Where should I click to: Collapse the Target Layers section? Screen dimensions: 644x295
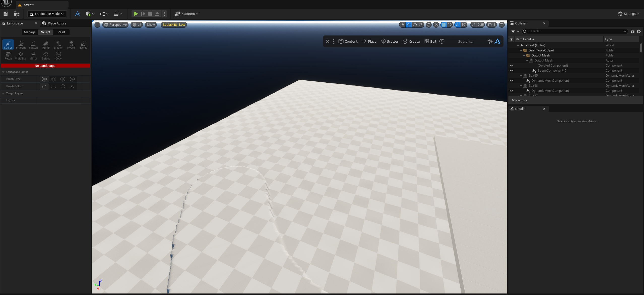click(4, 93)
